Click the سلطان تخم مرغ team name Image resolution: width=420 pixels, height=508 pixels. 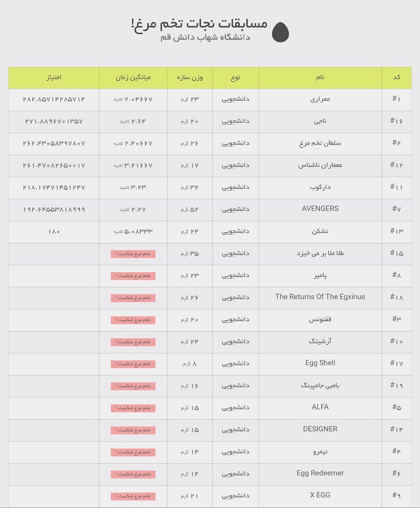[320, 143]
